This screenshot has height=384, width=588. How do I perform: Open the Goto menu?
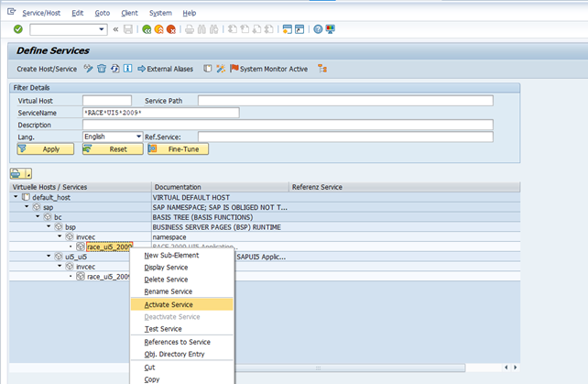(x=103, y=13)
